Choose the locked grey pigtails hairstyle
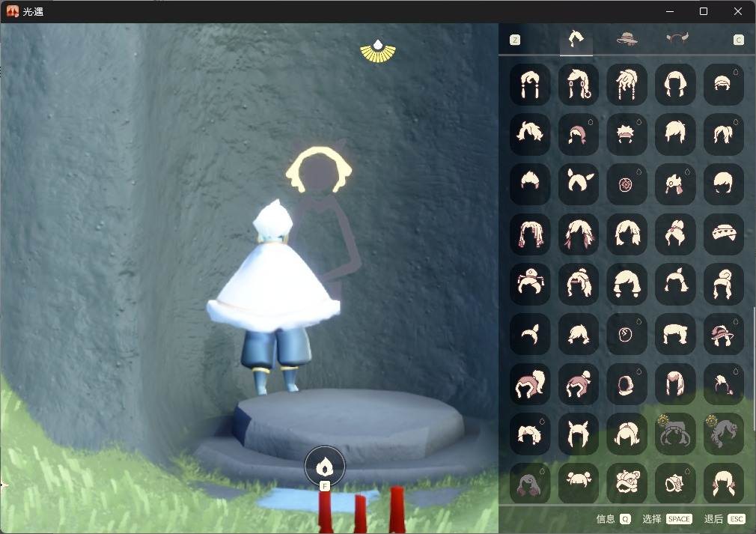 tap(675, 433)
